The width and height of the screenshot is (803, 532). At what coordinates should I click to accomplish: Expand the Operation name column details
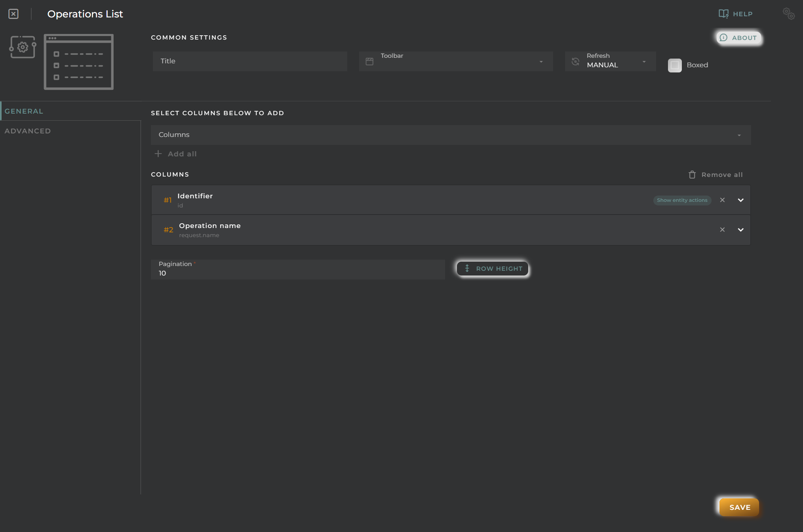[x=740, y=230]
